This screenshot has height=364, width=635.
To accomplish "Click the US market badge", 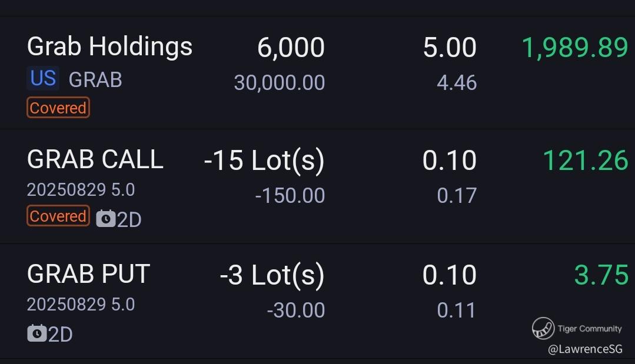I will coord(43,78).
